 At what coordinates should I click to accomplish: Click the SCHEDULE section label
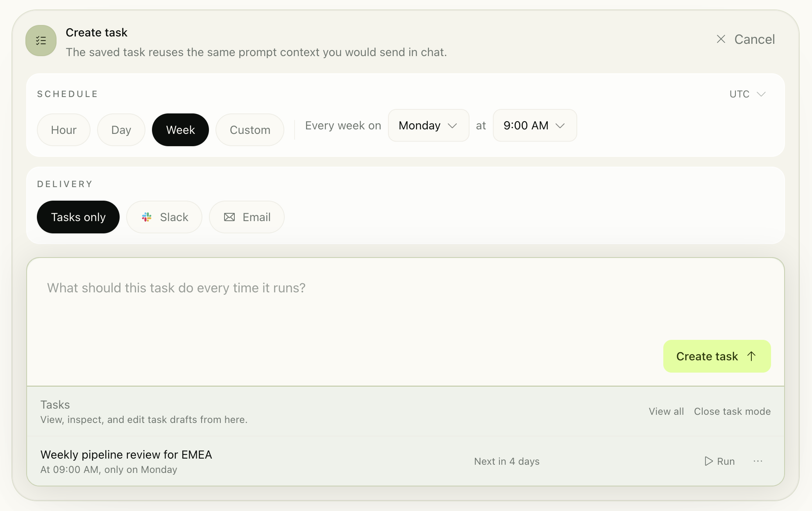point(68,94)
